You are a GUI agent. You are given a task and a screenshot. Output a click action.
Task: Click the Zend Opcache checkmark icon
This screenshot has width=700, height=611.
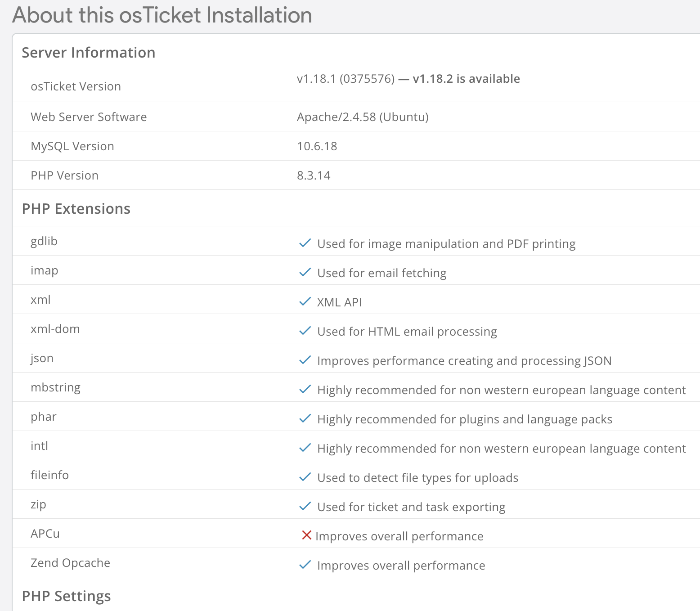[x=305, y=565]
